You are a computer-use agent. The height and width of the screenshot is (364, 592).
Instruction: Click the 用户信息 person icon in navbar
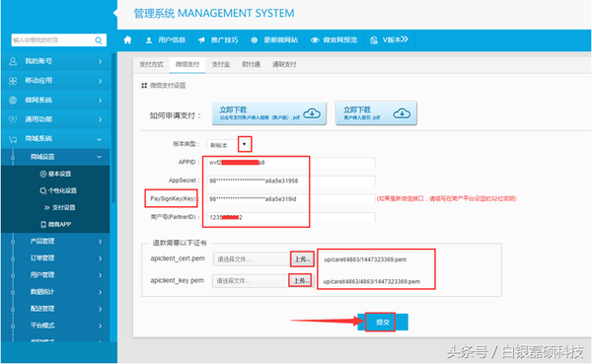pyautogui.click(x=149, y=40)
